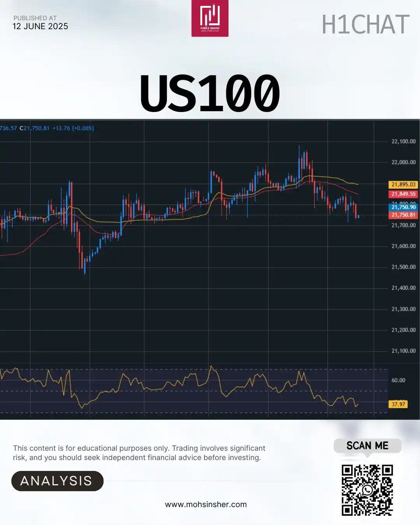The height and width of the screenshot is (525, 420).
Task: Click the 21,300.00 axis label
Action: (x=403, y=309)
